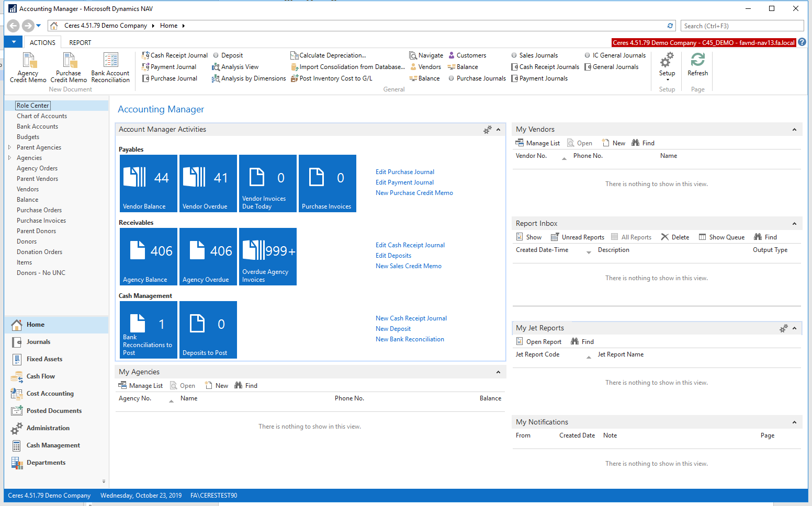The height and width of the screenshot is (506, 812).
Task: Click the Search input field
Action: pos(741,26)
